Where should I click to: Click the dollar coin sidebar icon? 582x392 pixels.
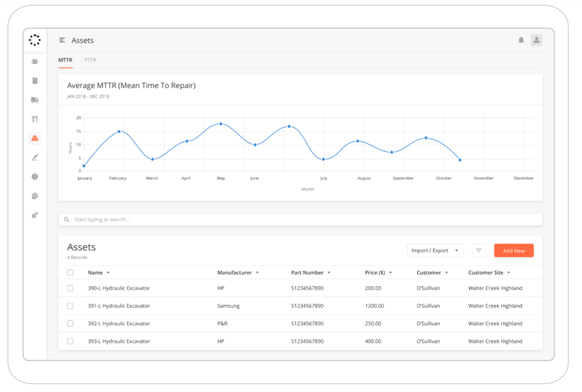click(x=35, y=177)
